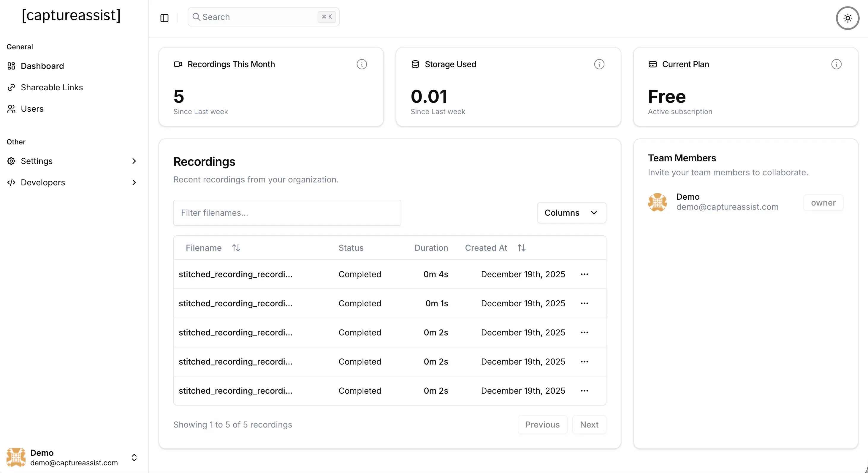Open info tooltip on Current Plan card

837,64
